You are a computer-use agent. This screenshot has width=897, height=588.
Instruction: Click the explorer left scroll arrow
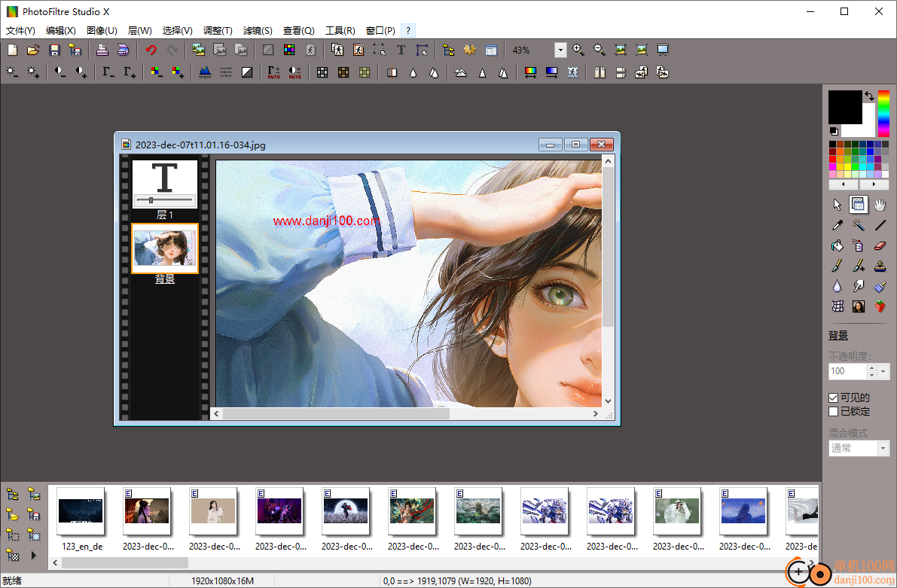[x=55, y=563]
